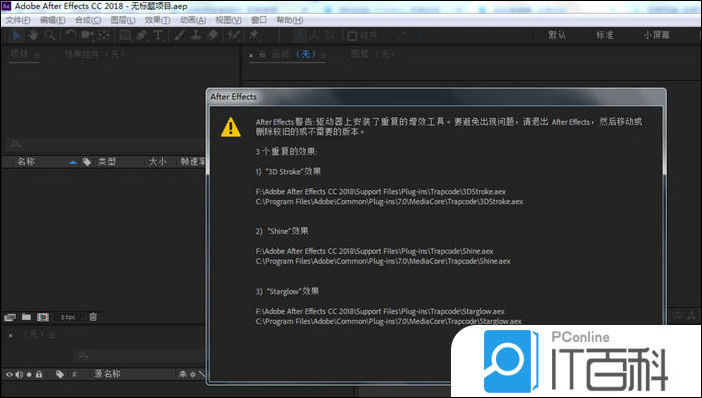Close the timeline panel tab

[11, 335]
